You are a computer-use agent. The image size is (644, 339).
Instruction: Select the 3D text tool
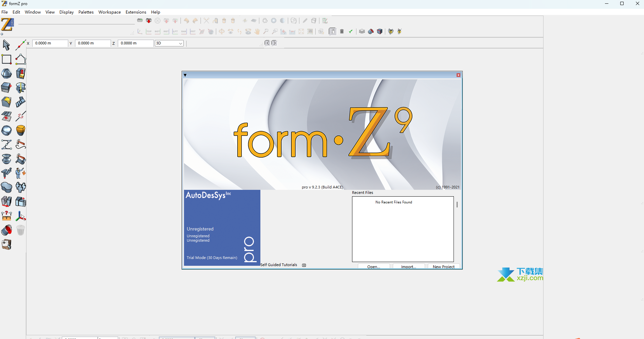pos(6,173)
